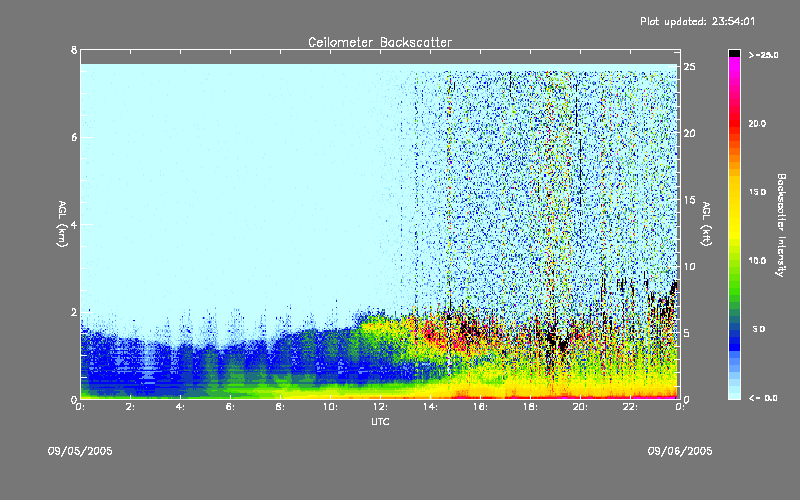Click the '6:' hour tick on the UTC axis
Screen dimensions: 800x500
click(231, 407)
